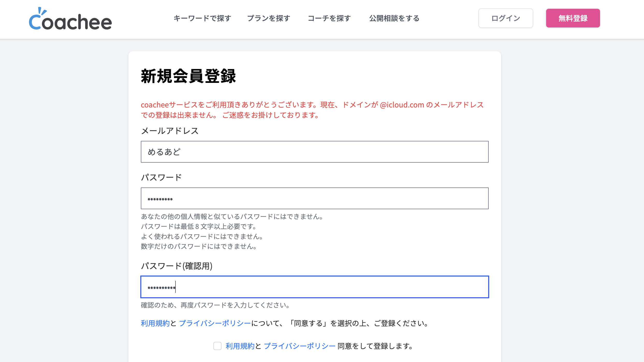Image resolution: width=644 pixels, height=362 pixels.
Task: Open the 利用規約 link beside the checkbox
Action: pos(240,346)
